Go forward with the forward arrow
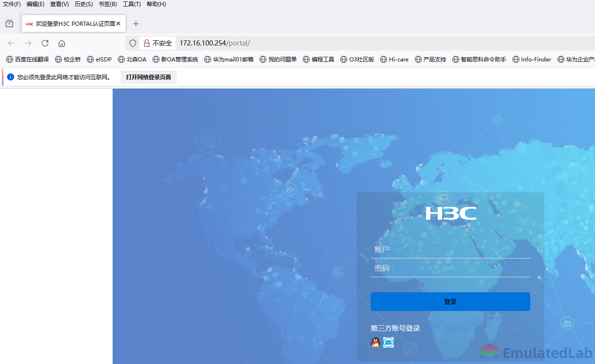This screenshot has width=595, height=364. coord(28,43)
